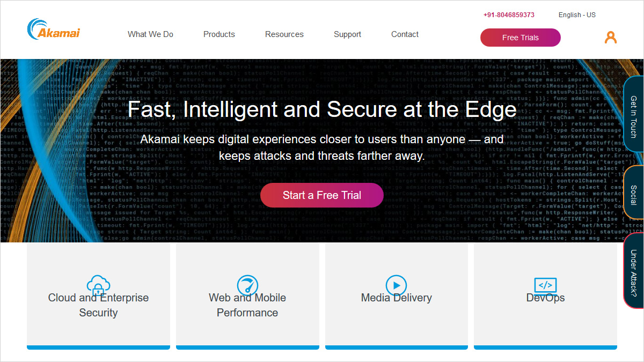Call the +91-8046859373 phone link
The image size is (644, 362).
[x=509, y=15]
